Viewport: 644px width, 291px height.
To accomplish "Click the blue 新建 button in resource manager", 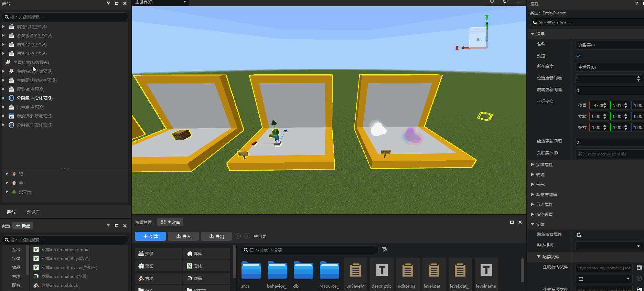I will 150,236.
